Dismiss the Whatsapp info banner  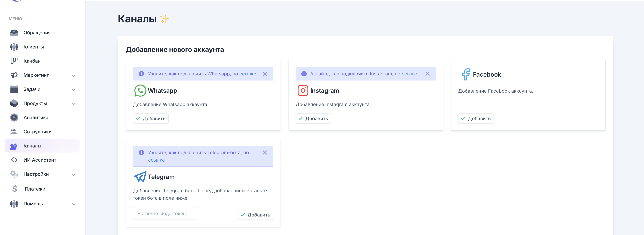coord(265,74)
